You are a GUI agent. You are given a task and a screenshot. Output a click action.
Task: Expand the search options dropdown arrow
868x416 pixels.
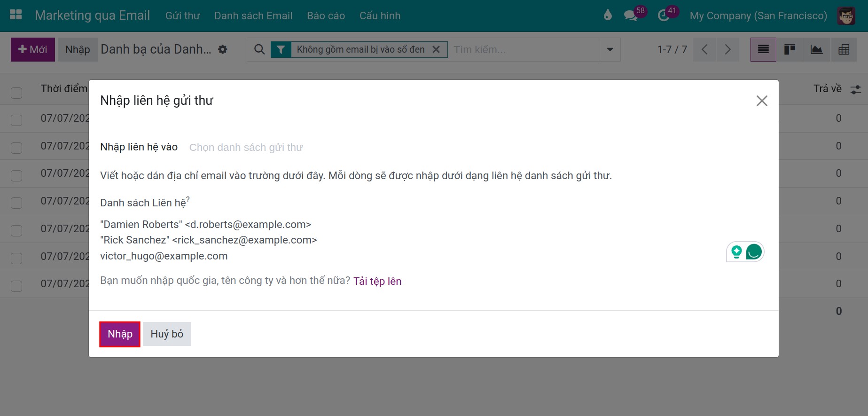610,49
